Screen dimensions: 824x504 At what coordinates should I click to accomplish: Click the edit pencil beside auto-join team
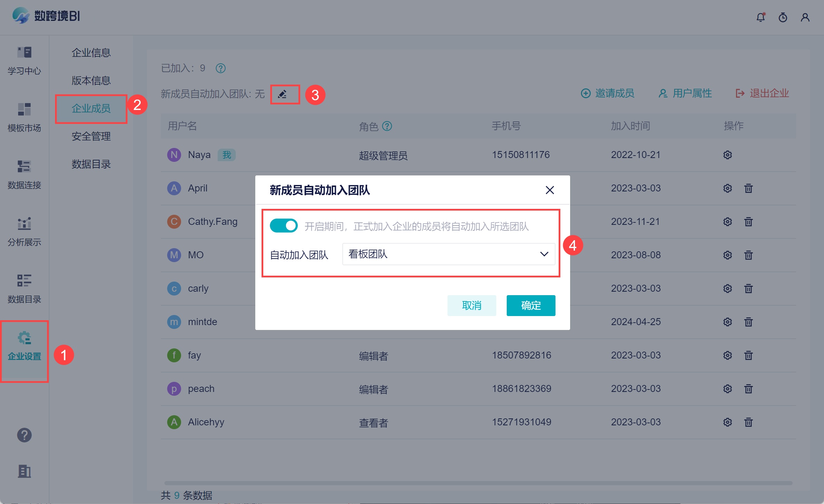[x=282, y=94]
